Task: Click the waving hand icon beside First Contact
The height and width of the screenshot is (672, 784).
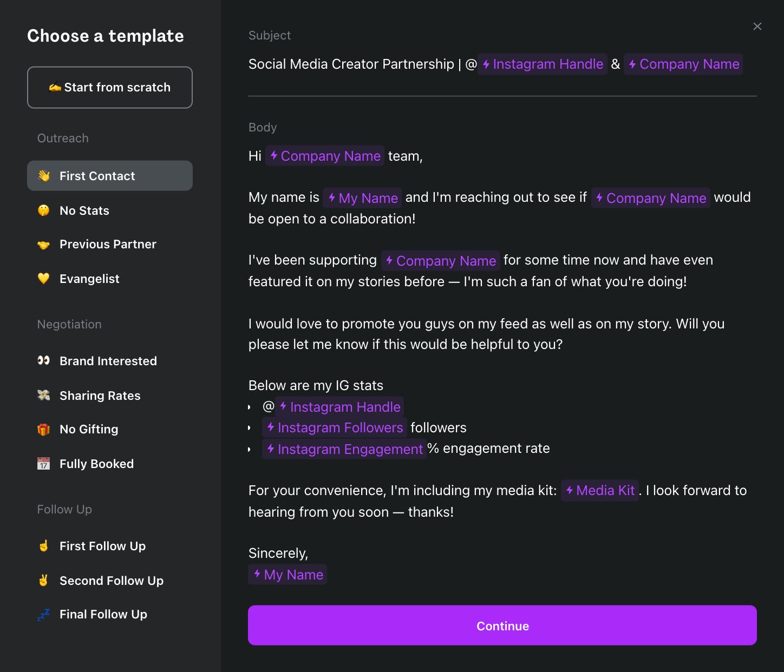Action: 44,176
